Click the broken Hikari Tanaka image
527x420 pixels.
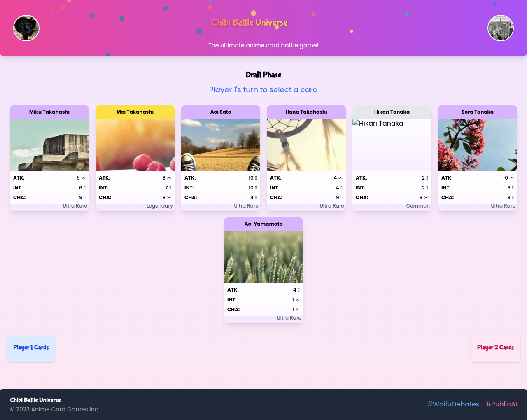392,145
